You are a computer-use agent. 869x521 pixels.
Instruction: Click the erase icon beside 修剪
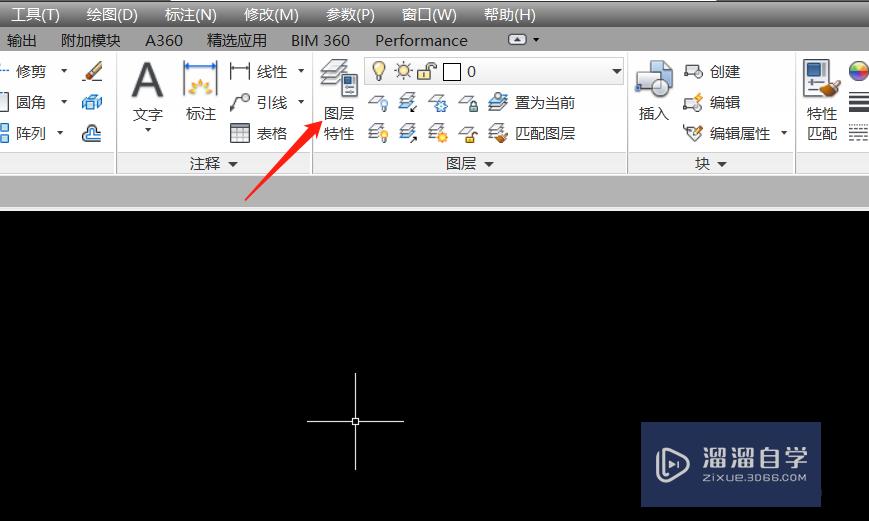[x=93, y=71]
